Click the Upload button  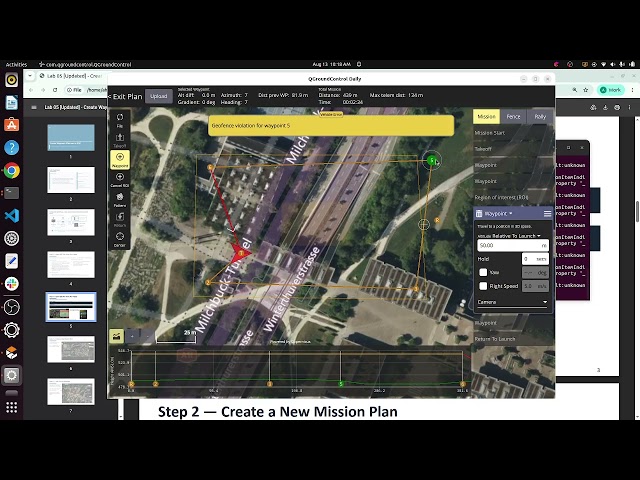click(159, 96)
